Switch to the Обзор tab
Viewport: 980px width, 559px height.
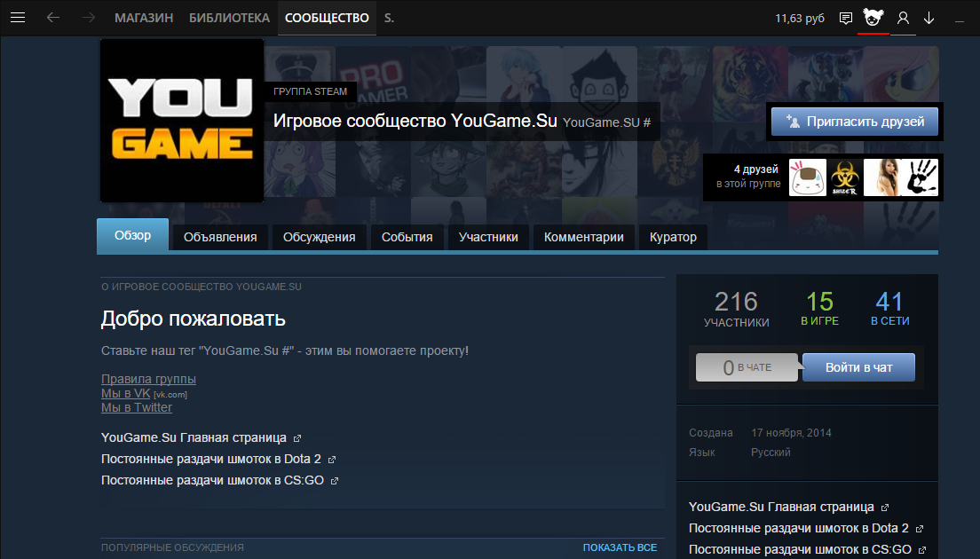[x=132, y=235]
